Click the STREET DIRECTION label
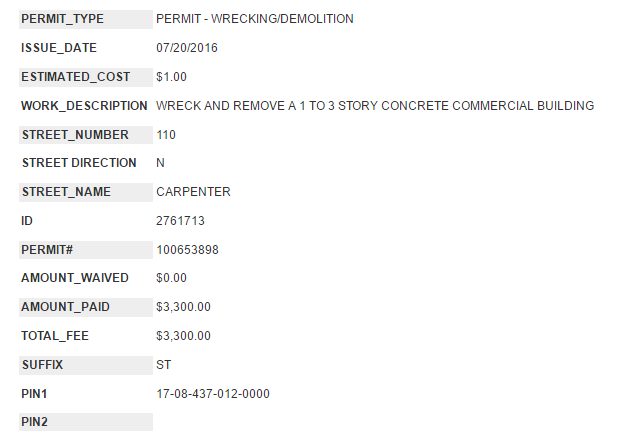621x433 pixels. 79,163
